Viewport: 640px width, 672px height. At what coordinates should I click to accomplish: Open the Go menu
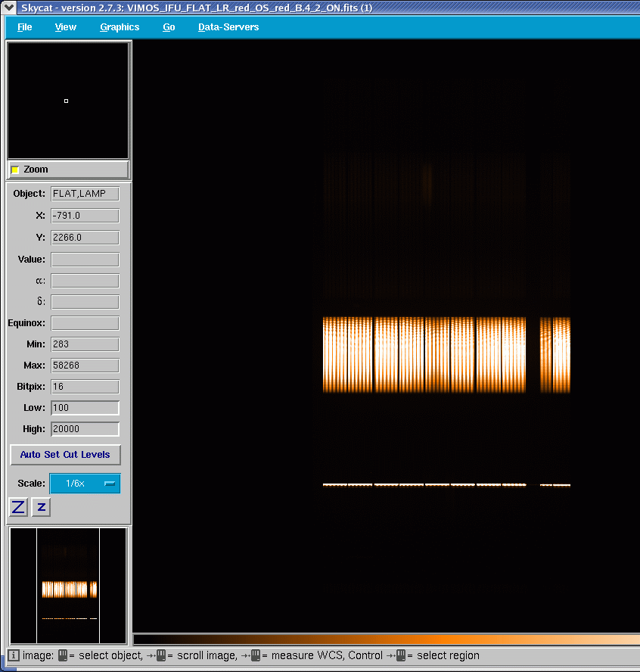[169, 27]
